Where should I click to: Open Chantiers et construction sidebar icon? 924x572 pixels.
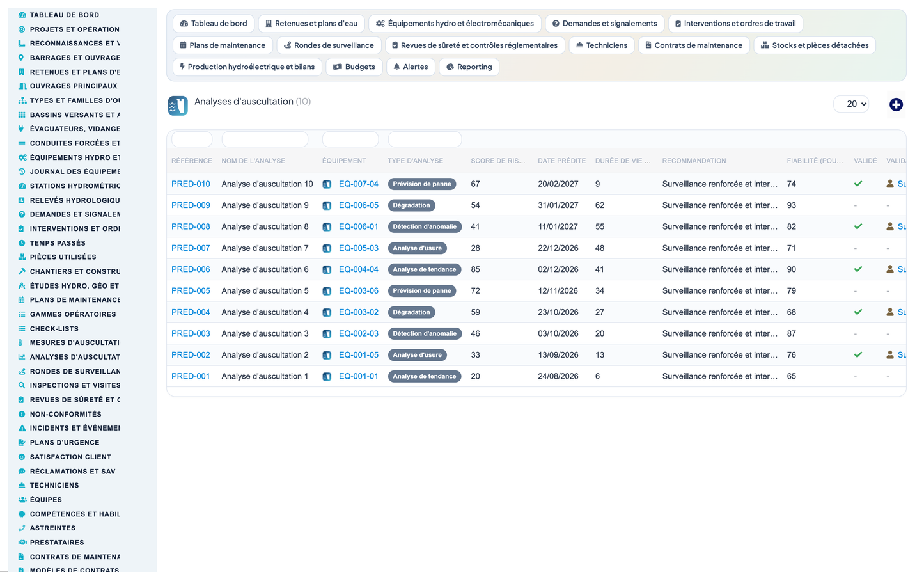[22, 271]
